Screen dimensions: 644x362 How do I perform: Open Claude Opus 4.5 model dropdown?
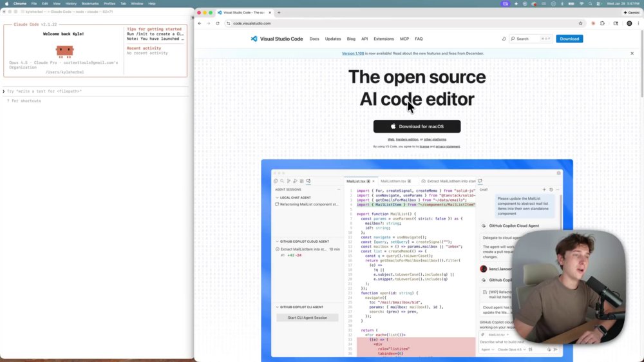(x=511, y=350)
